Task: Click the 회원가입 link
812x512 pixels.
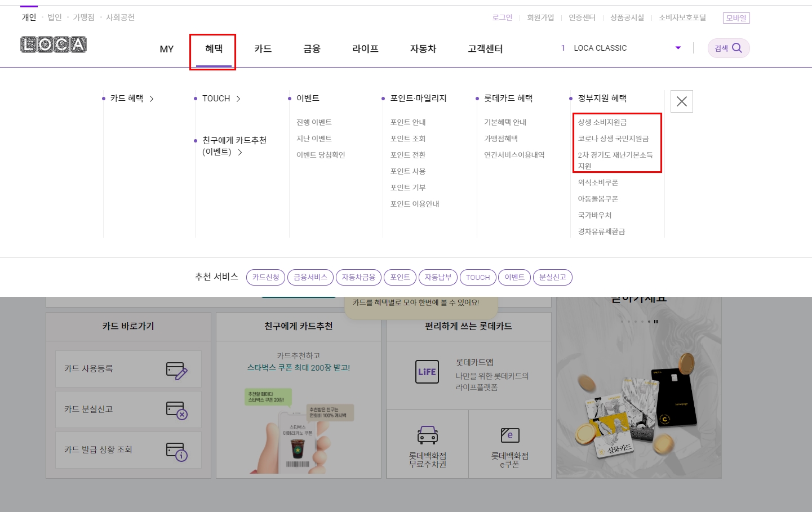Action: point(540,17)
